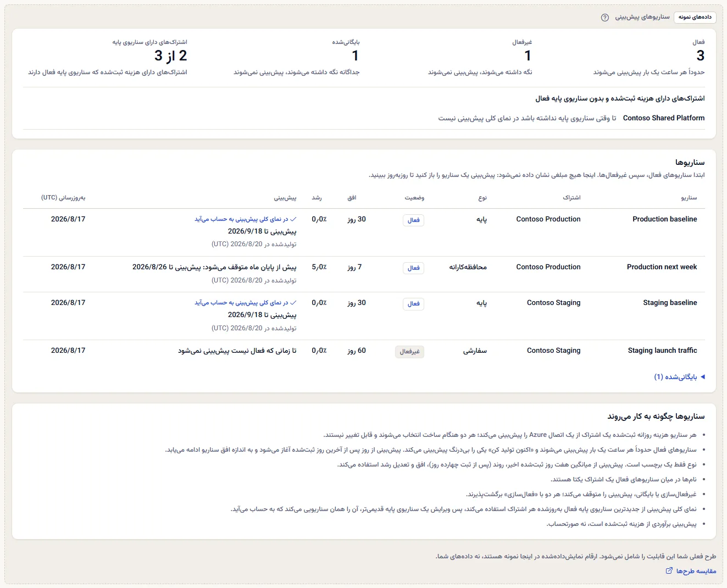Image resolution: width=727 pixels, height=588 pixels.
Task: Click the داده‌های نمونه badge
Action: pos(695,18)
